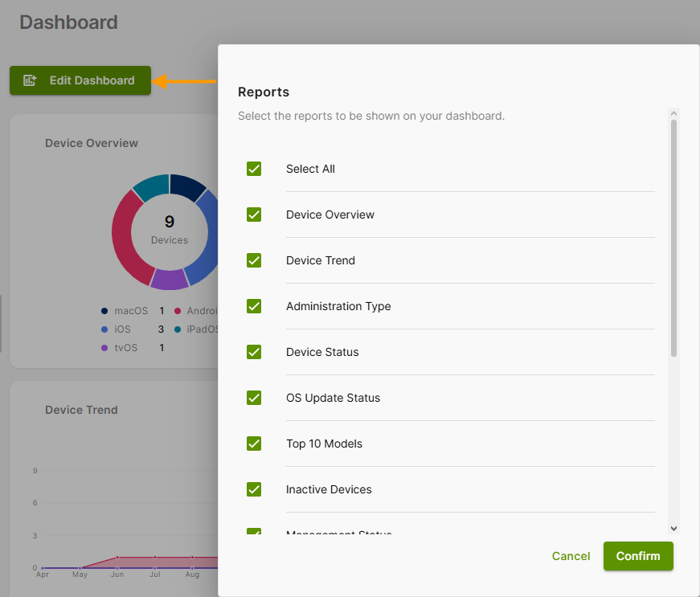Uncheck the Management Status report
The height and width of the screenshot is (597, 700).
[254, 532]
